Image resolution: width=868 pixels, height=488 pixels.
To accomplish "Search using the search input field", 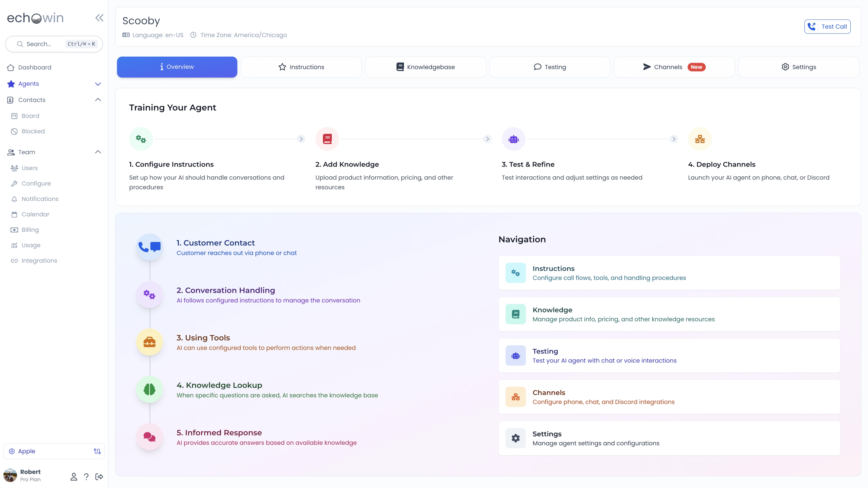I will pos(54,44).
